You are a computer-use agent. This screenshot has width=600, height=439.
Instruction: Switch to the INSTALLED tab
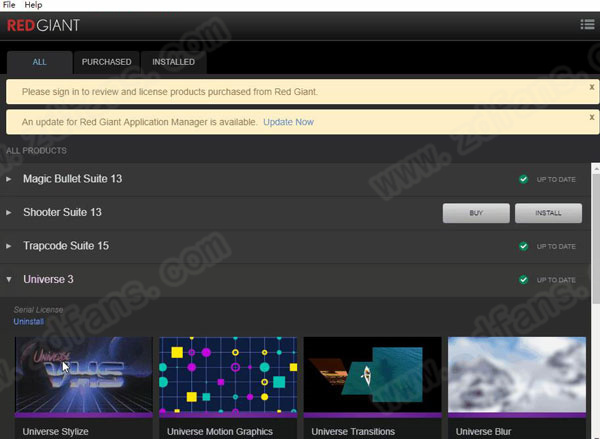tap(173, 62)
